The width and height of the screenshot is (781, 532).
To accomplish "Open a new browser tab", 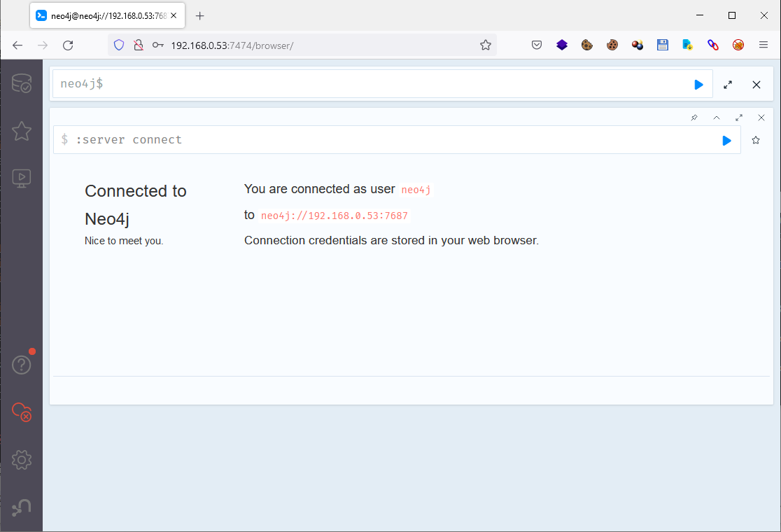I will point(200,15).
